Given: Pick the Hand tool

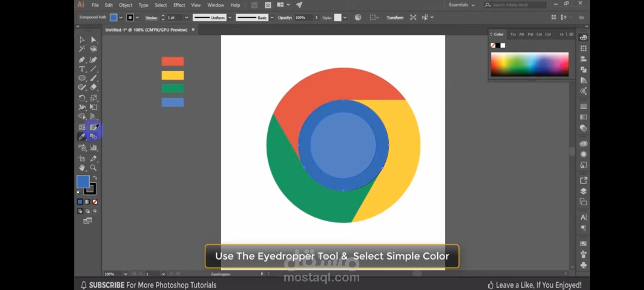Looking at the screenshot, I should pyautogui.click(x=82, y=168).
